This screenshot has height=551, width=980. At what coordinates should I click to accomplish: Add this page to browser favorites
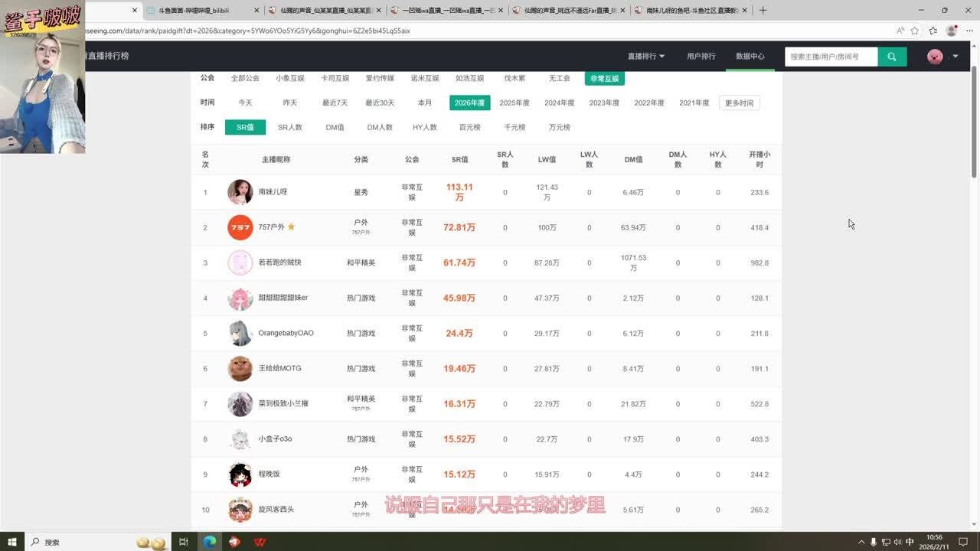915,31
